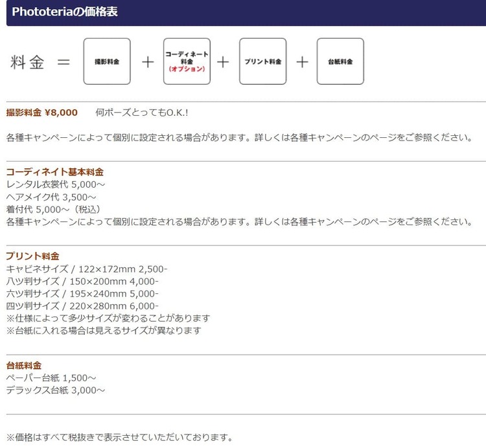The image size is (486, 448).
Task: Click the コーディネート料金(オプション) box
Action: tap(187, 62)
